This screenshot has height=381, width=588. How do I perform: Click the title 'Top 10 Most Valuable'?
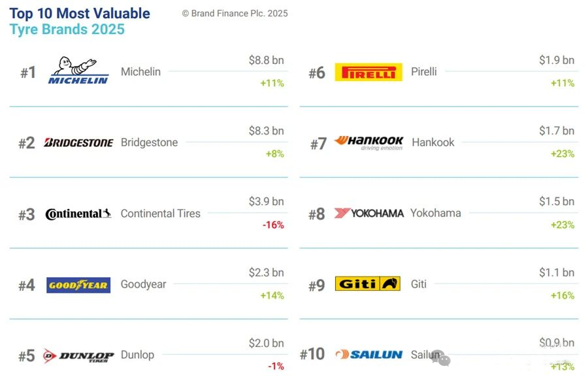coord(80,14)
